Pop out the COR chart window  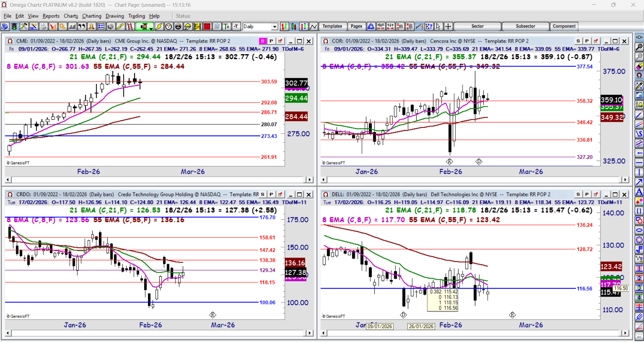(596, 41)
